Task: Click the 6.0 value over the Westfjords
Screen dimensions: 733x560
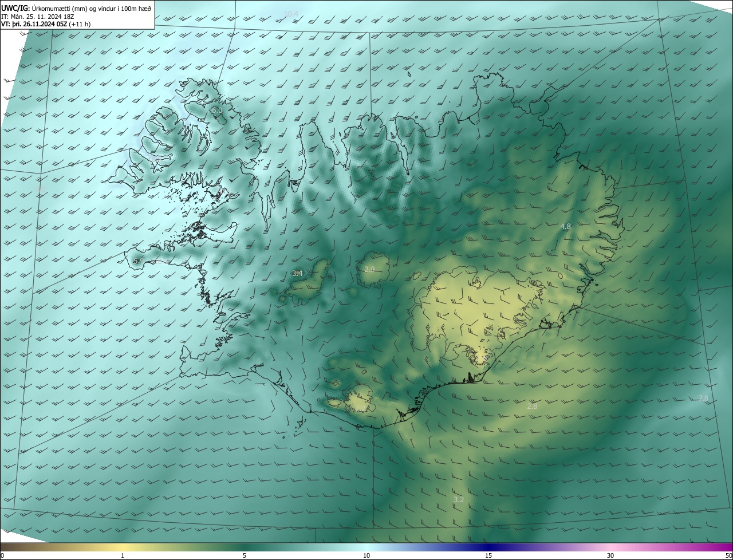Action: [216, 111]
